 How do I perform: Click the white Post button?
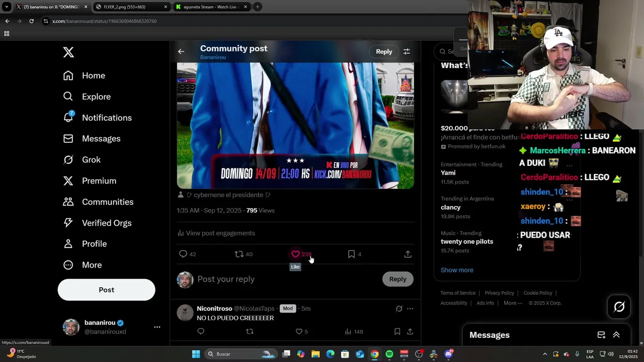click(106, 290)
